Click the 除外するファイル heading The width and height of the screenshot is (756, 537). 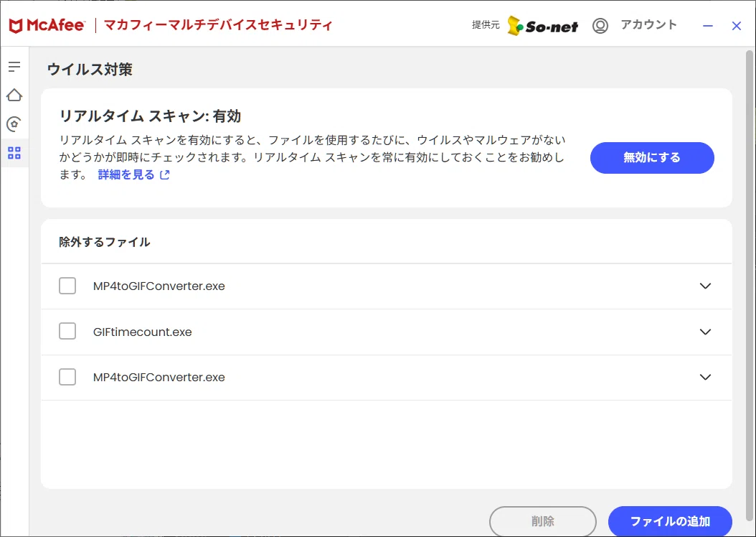[105, 242]
